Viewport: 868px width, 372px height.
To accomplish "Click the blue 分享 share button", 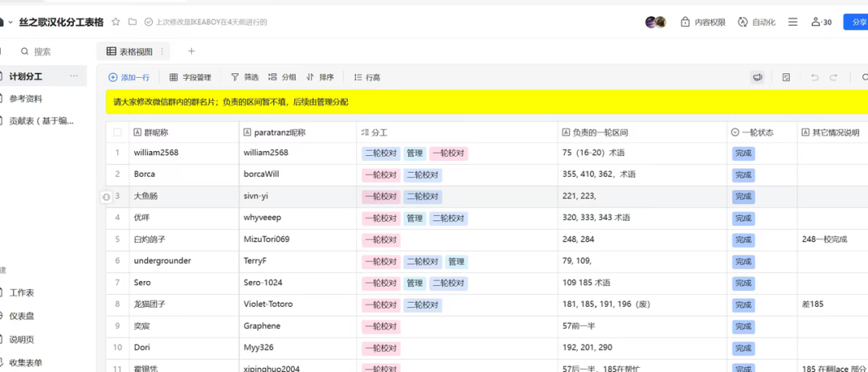I will point(854,22).
